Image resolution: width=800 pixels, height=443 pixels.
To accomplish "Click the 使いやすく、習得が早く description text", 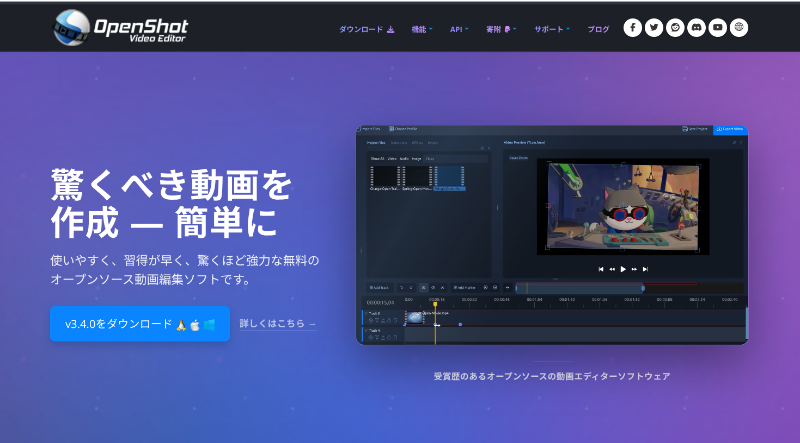I will 185,270.
